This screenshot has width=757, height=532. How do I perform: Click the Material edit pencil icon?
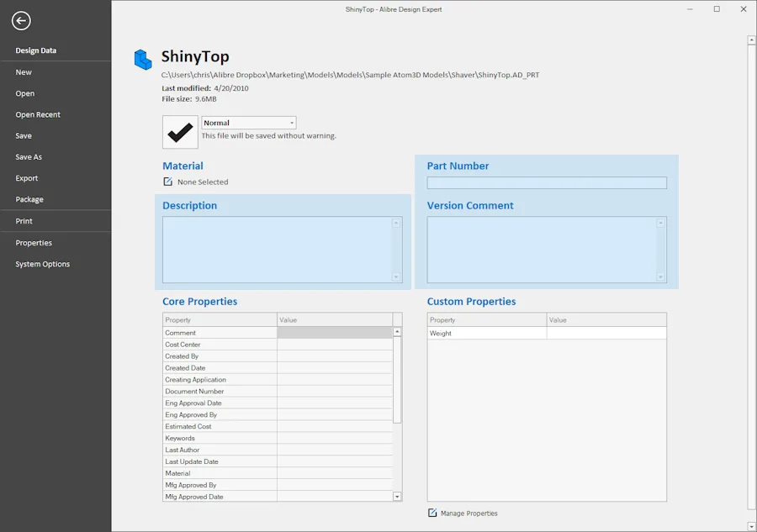167,182
